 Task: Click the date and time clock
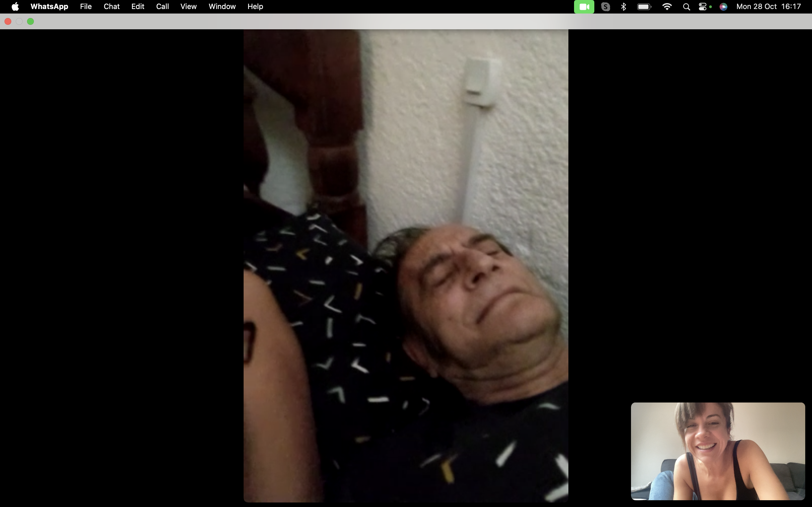tap(768, 7)
